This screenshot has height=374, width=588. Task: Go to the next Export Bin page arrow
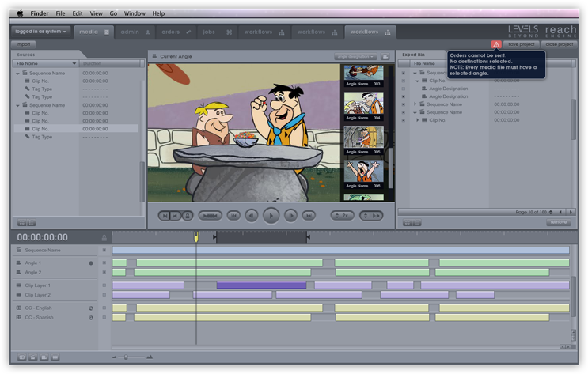[571, 212]
